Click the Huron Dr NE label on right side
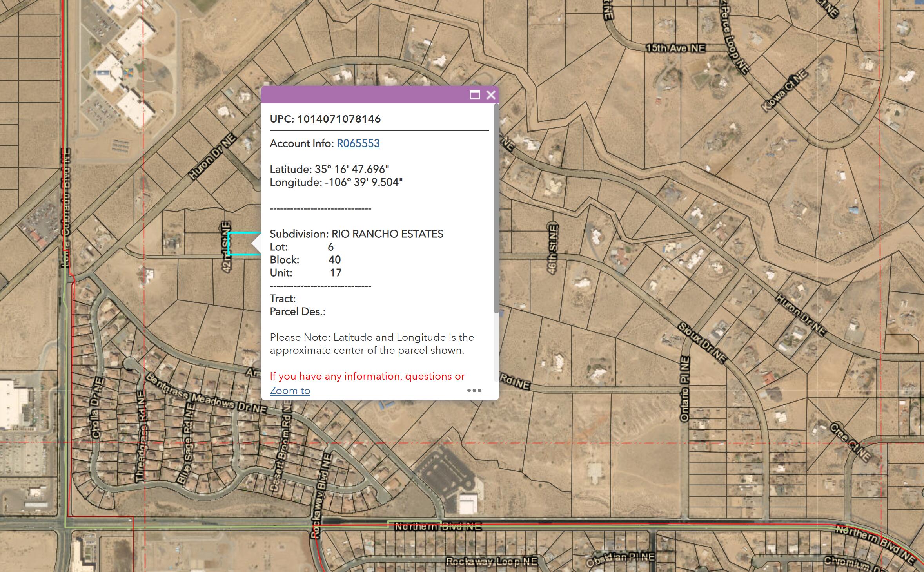924x572 pixels. click(801, 315)
